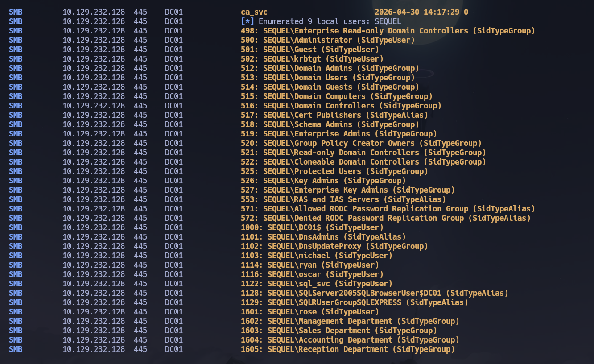Select the SMB label on the Reception Department row
The height and width of the screenshot is (364, 594).
pyautogui.click(x=16, y=349)
